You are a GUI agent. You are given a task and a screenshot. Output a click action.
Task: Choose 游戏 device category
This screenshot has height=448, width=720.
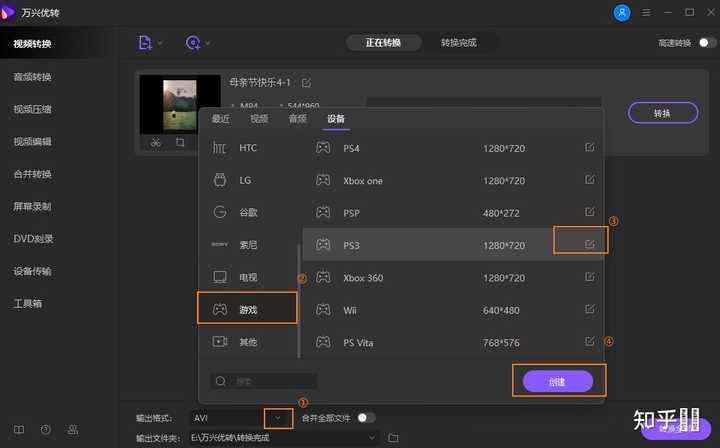point(248,308)
